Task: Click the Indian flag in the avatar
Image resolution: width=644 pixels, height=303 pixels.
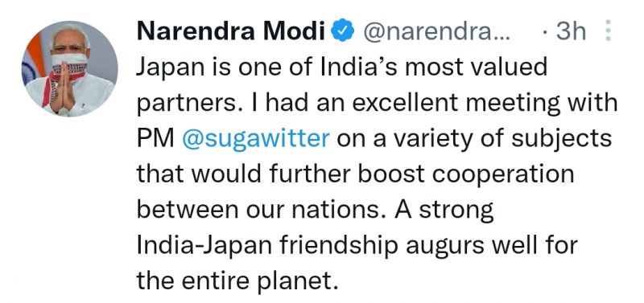Action: pos(32,59)
